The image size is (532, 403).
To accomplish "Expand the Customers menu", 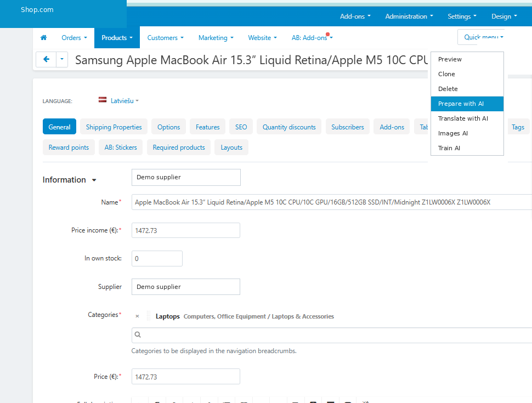I will [165, 38].
